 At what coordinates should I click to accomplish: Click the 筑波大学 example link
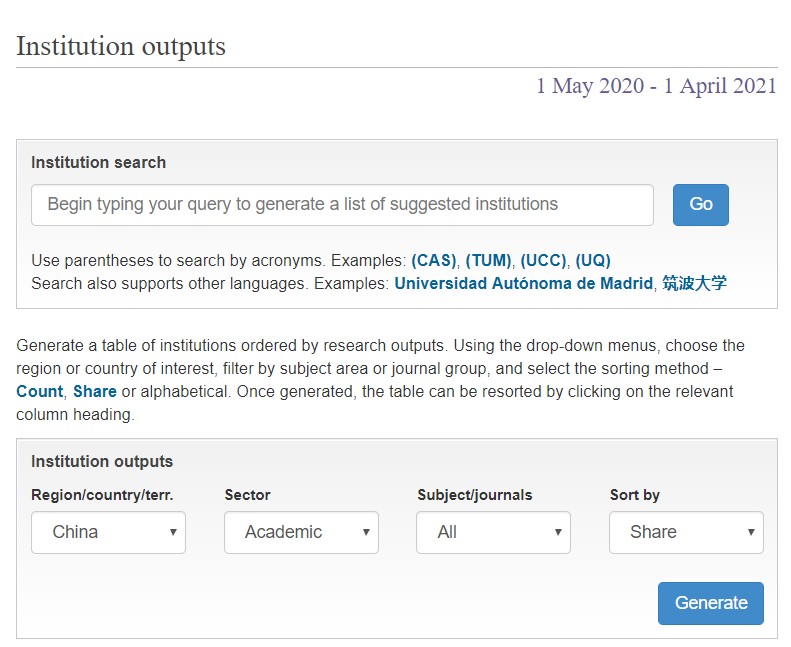pyautogui.click(x=694, y=283)
